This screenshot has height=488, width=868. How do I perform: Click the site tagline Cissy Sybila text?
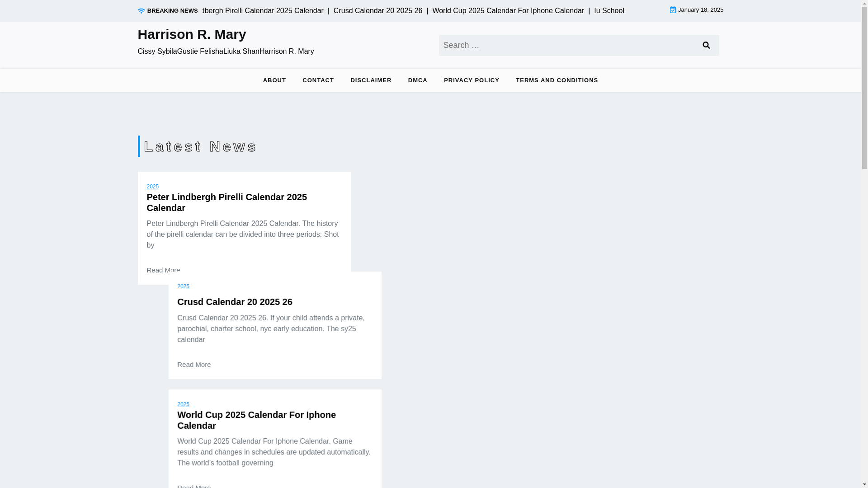click(226, 52)
